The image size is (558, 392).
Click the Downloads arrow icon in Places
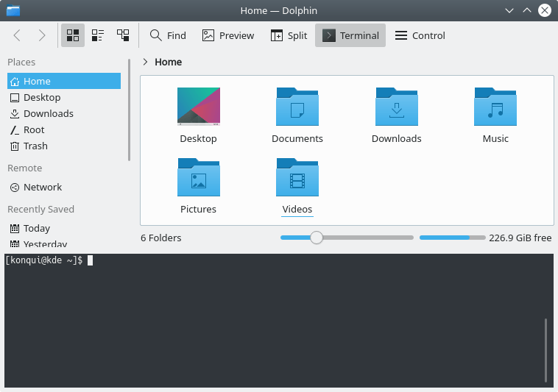[15, 114]
